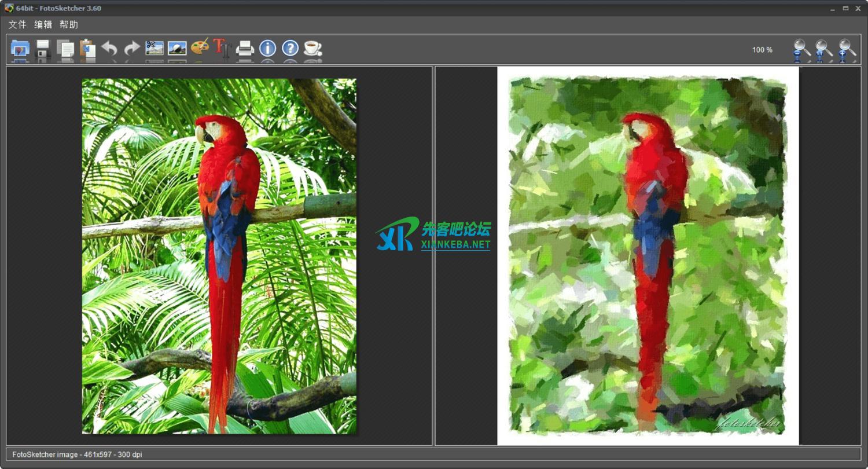This screenshot has height=469, width=868.
Task: Open the crop image tool with scissors
Action: click(155, 48)
